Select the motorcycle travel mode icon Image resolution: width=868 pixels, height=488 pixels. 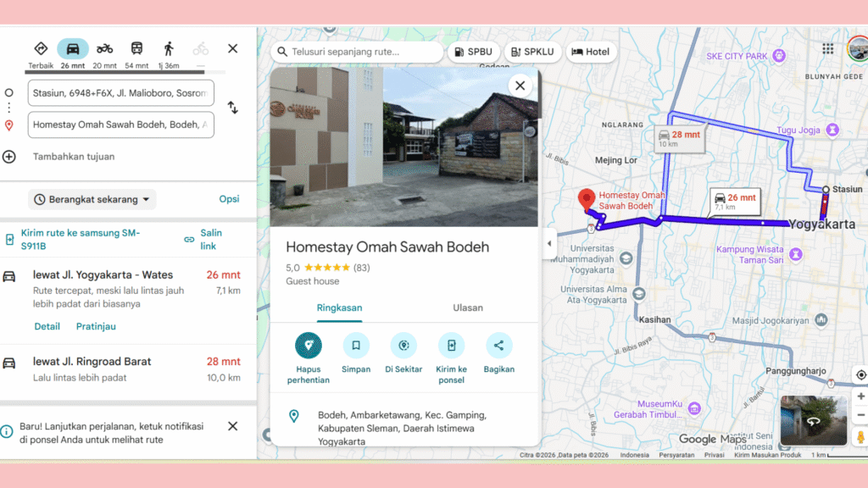point(104,48)
